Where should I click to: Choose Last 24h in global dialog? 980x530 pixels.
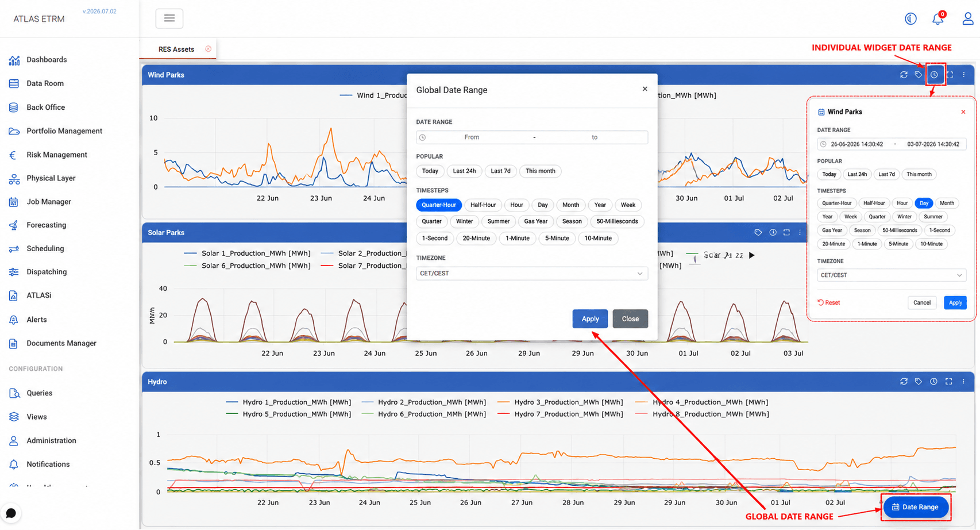click(464, 171)
